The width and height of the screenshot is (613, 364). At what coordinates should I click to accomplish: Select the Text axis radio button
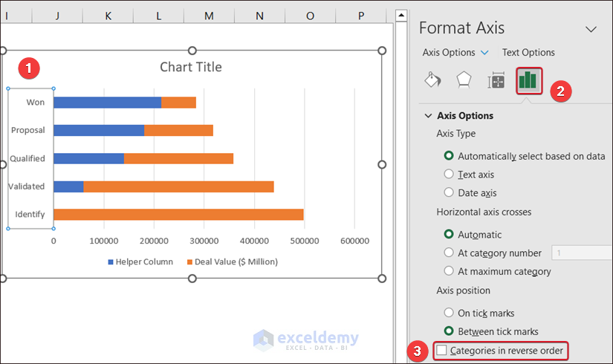tap(449, 174)
